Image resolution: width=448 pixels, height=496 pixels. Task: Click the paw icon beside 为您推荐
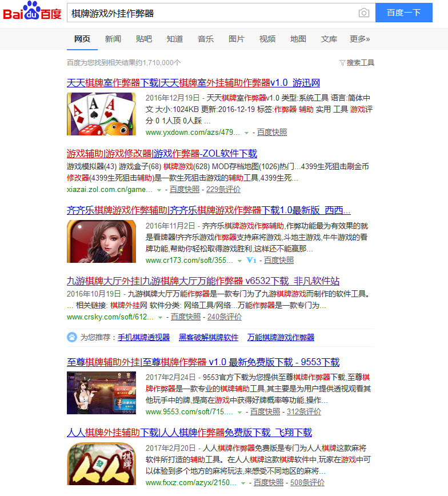click(72, 337)
